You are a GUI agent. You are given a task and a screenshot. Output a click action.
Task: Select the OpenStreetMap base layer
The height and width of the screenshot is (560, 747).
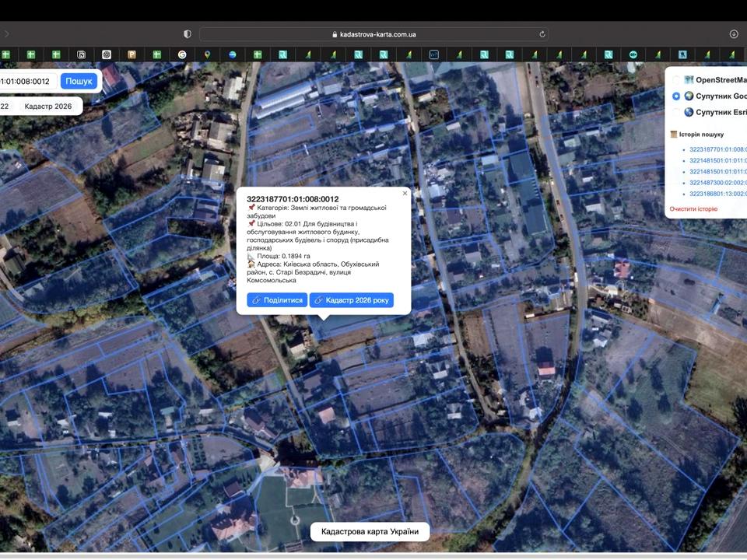click(676, 80)
